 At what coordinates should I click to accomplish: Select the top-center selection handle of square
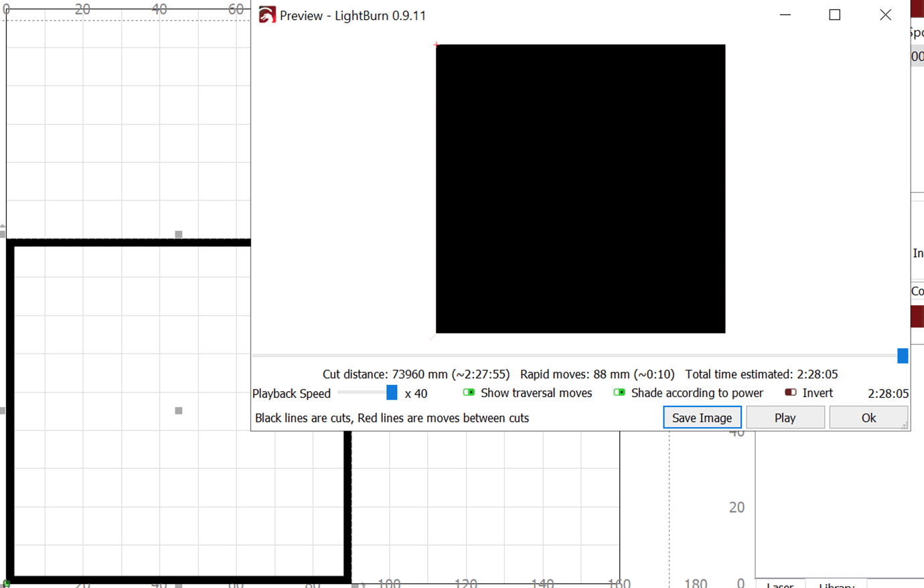click(x=179, y=234)
